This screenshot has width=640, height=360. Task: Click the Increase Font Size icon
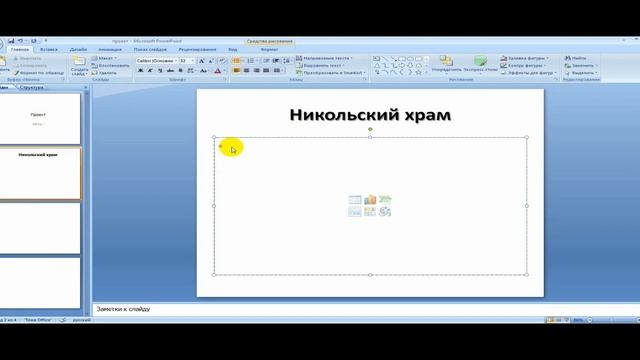(201, 61)
